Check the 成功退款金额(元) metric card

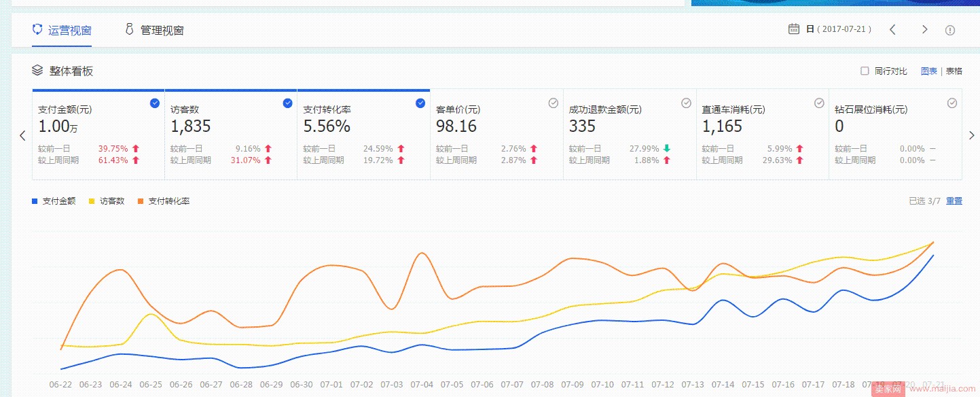(x=687, y=103)
